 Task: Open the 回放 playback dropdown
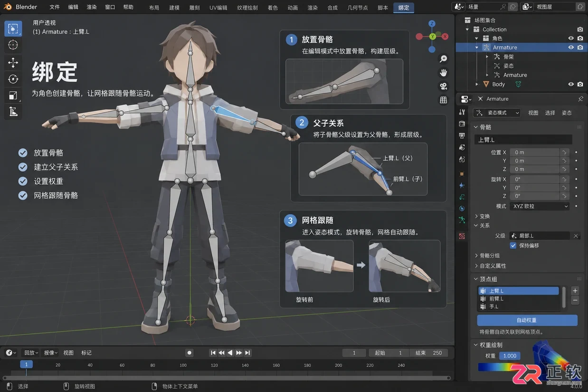click(31, 353)
